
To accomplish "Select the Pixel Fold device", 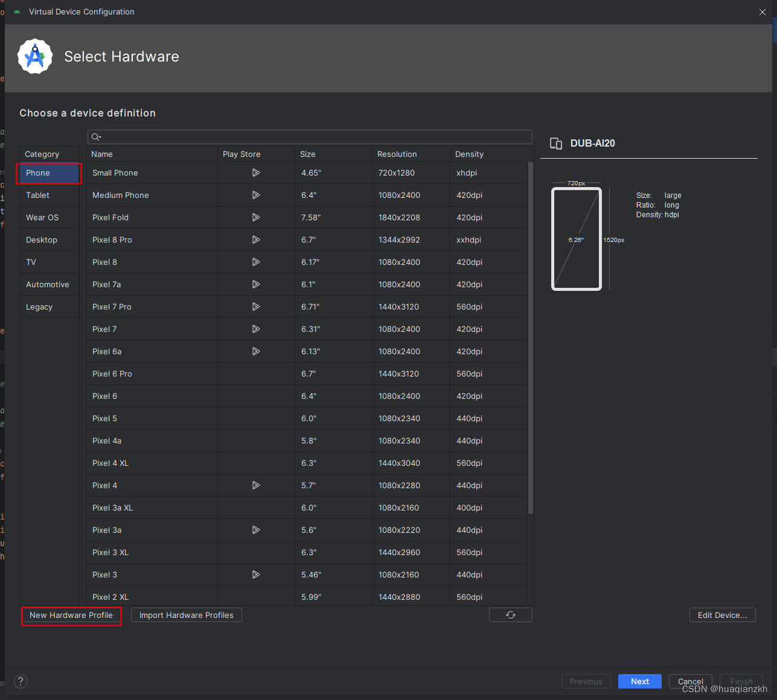I will point(307,217).
